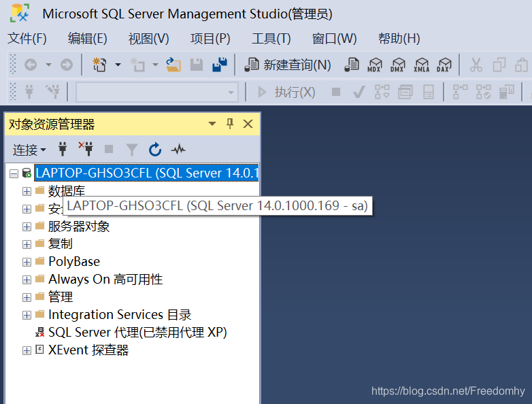Expand the 管理 folder
The width and height of the screenshot is (532, 404).
(27, 297)
